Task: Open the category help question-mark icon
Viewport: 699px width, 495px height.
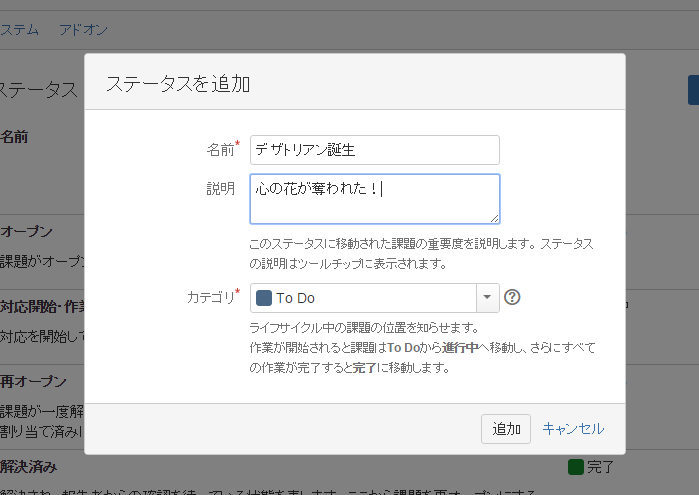Action: tap(512, 297)
